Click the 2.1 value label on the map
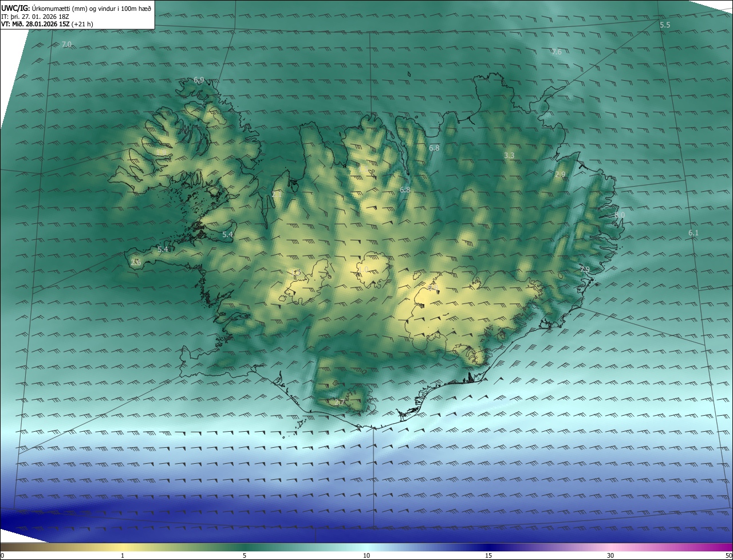Image resolution: width=733 pixels, height=560 pixels. coord(277,195)
